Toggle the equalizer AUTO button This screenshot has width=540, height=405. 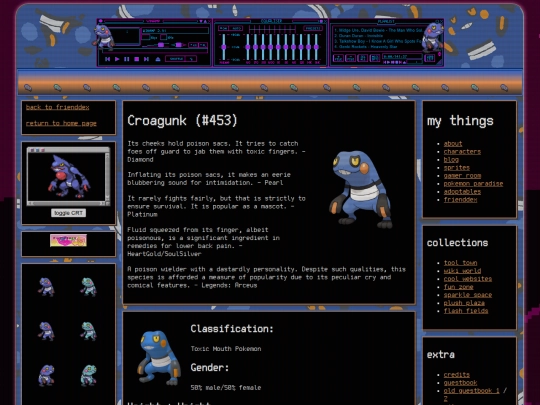coord(236,28)
